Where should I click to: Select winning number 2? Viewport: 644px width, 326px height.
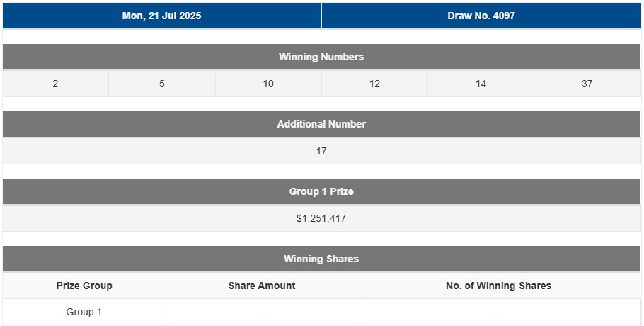click(x=55, y=84)
